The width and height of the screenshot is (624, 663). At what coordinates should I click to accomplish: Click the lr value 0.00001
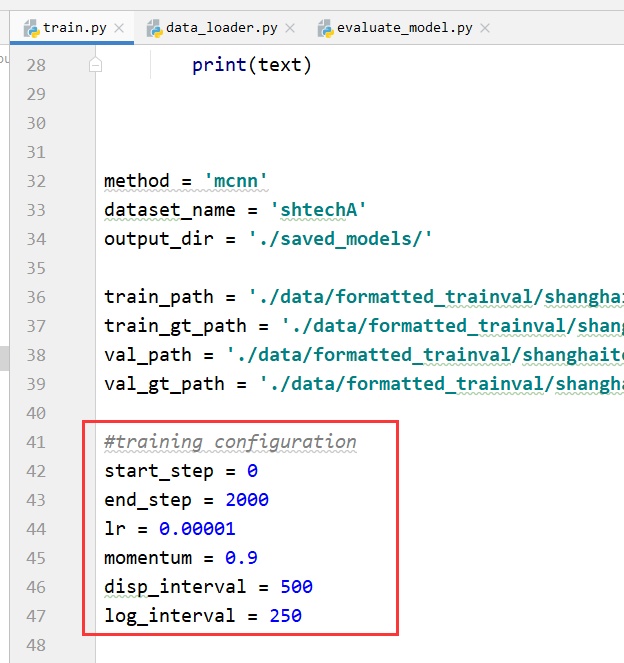pyautogui.click(x=197, y=529)
